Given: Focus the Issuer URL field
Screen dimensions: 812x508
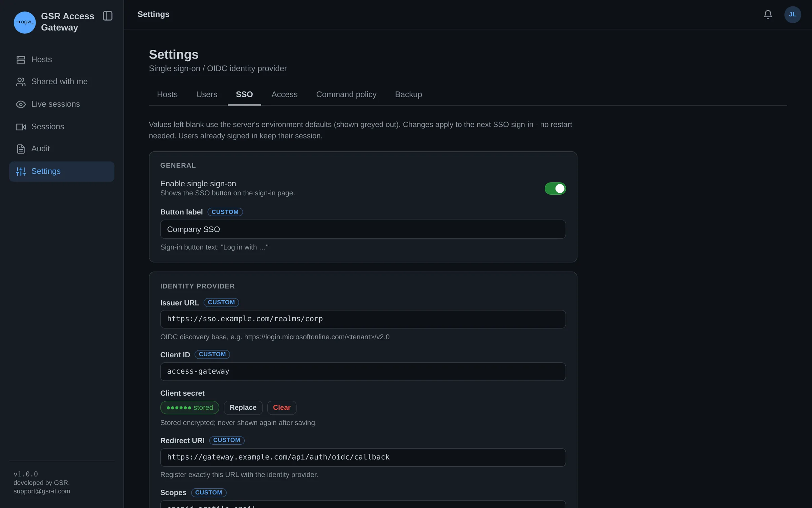Looking at the screenshot, I should point(363,319).
